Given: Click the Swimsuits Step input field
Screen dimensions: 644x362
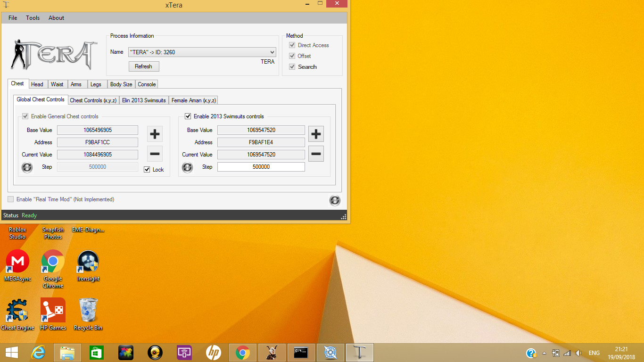Looking at the screenshot, I should (x=261, y=167).
